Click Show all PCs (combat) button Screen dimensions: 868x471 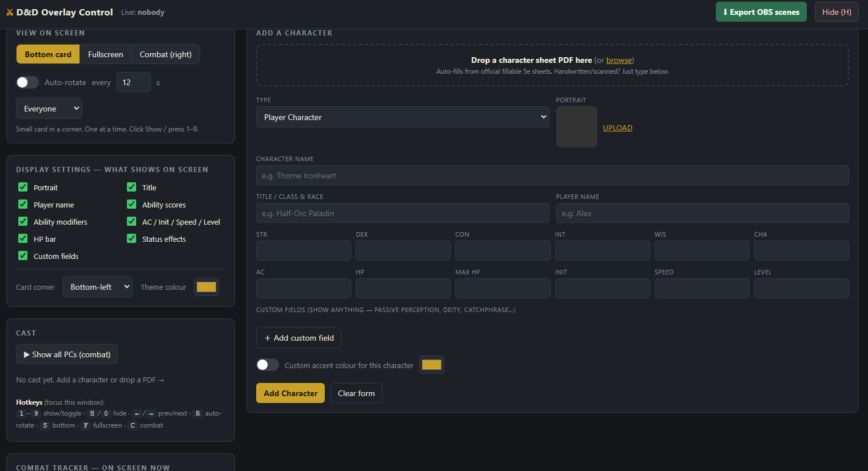[67, 354]
